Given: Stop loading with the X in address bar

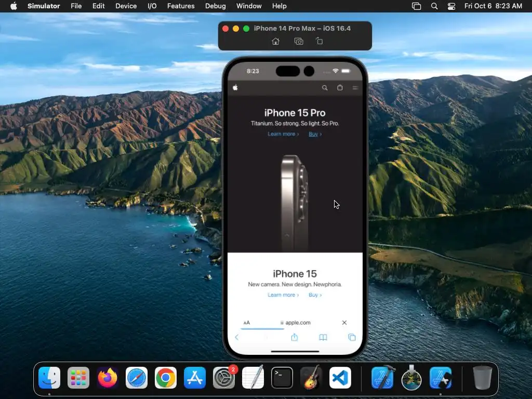Looking at the screenshot, I should tap(344, 323).
